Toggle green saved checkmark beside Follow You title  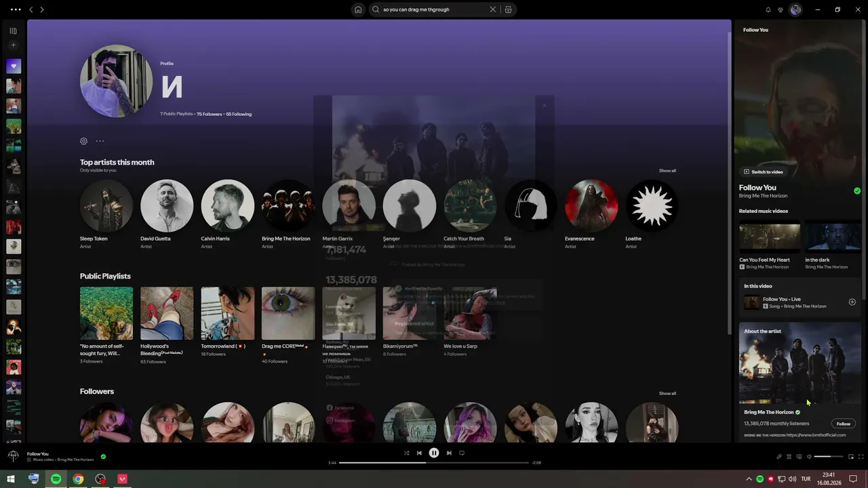pos(857,191)
